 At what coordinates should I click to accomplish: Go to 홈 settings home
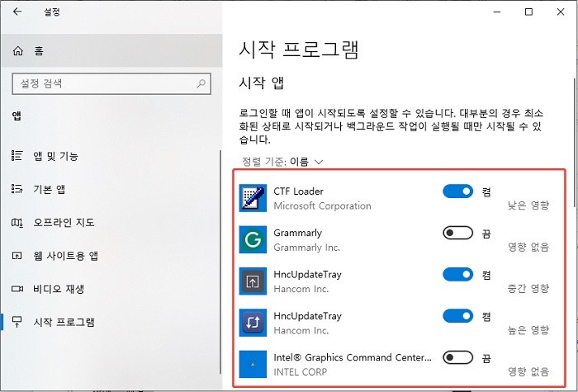point(111,51)
